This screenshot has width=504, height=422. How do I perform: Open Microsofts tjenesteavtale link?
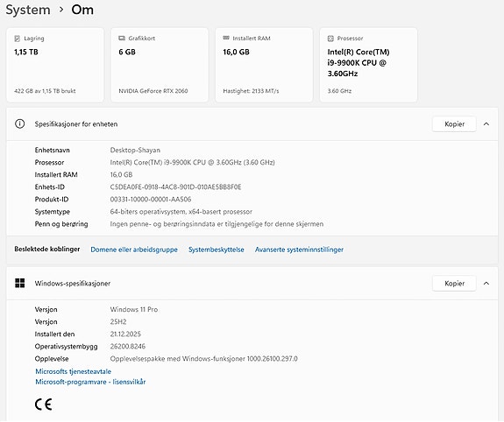point(74,371)
